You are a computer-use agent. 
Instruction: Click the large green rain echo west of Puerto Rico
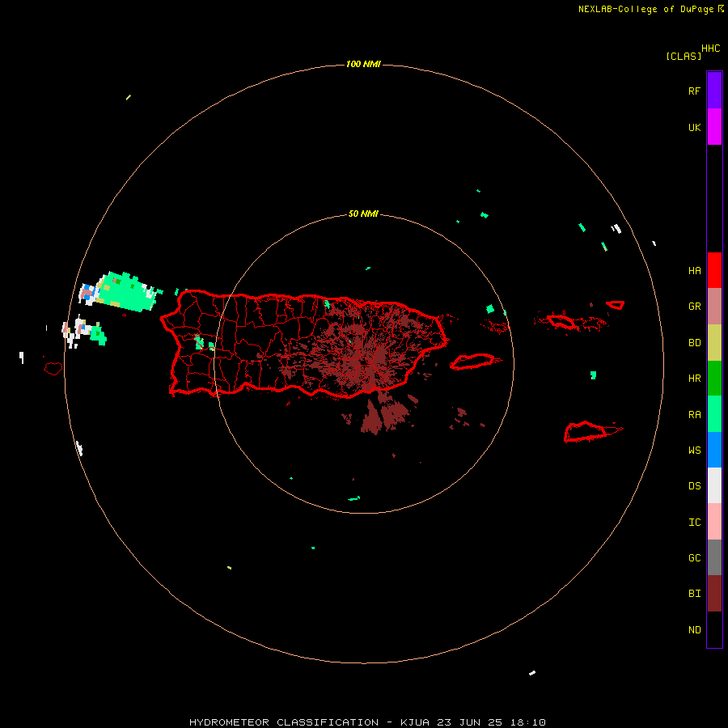click(126, 293)
